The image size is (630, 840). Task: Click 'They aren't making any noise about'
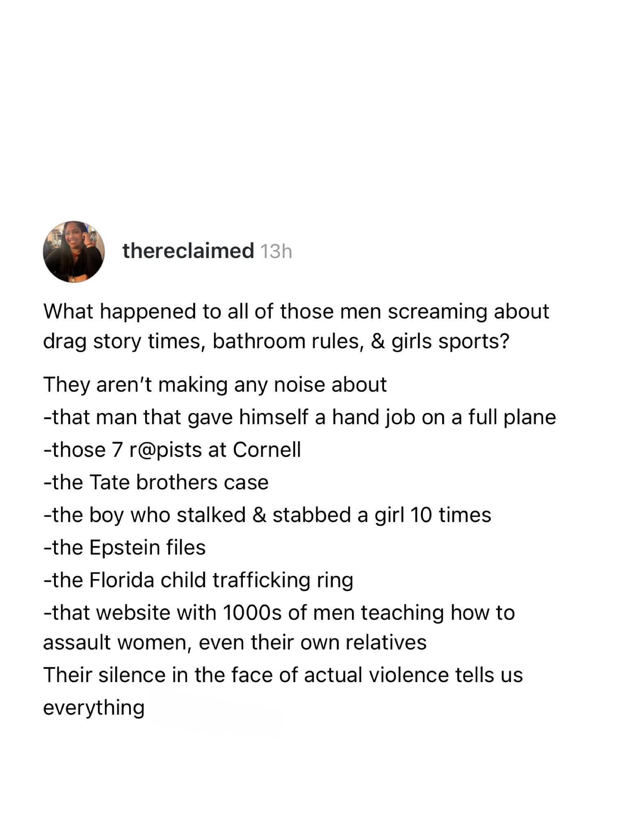point(215,385)
